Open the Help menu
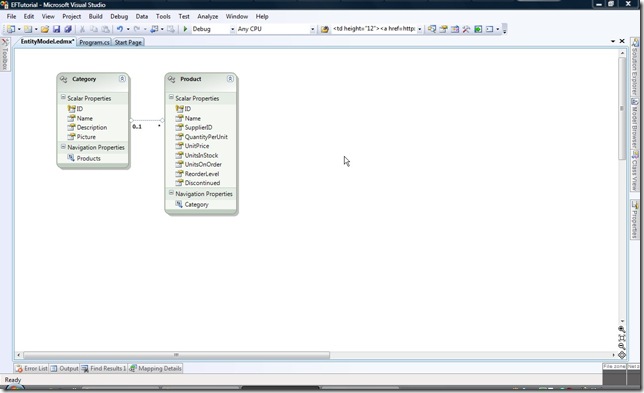Screen dimensions: 644x393 tap(262, 16)
